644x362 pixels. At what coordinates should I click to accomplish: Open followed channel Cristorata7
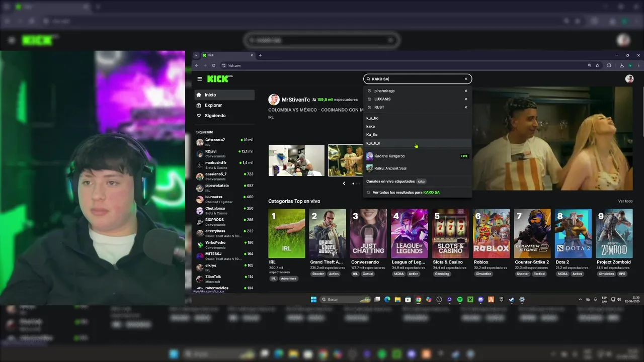point(224,142)
